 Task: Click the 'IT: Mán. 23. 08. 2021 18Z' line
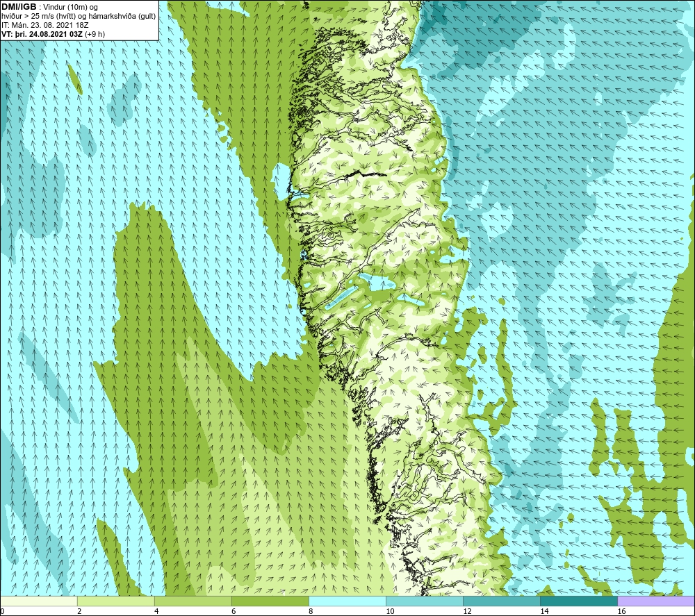pos(45,25)
